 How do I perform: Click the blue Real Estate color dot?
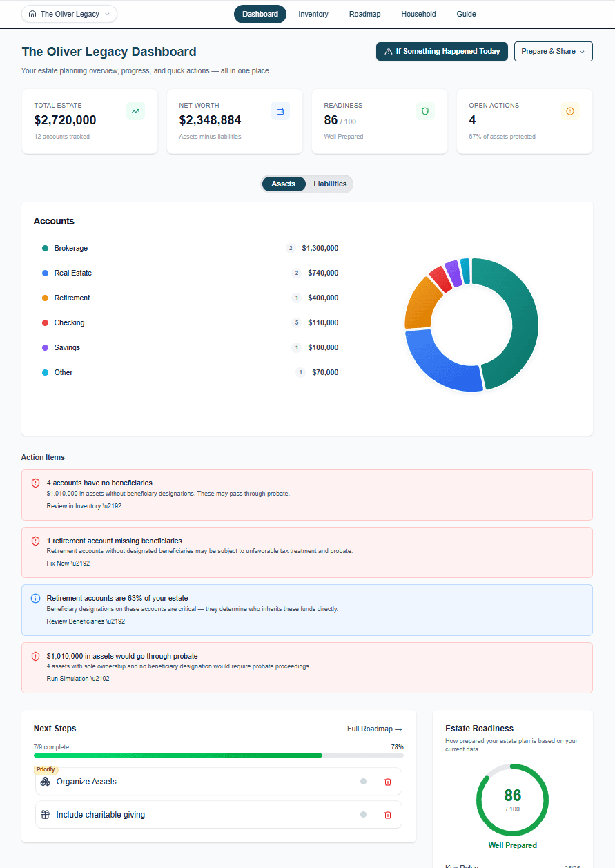(x=46, y=273)
